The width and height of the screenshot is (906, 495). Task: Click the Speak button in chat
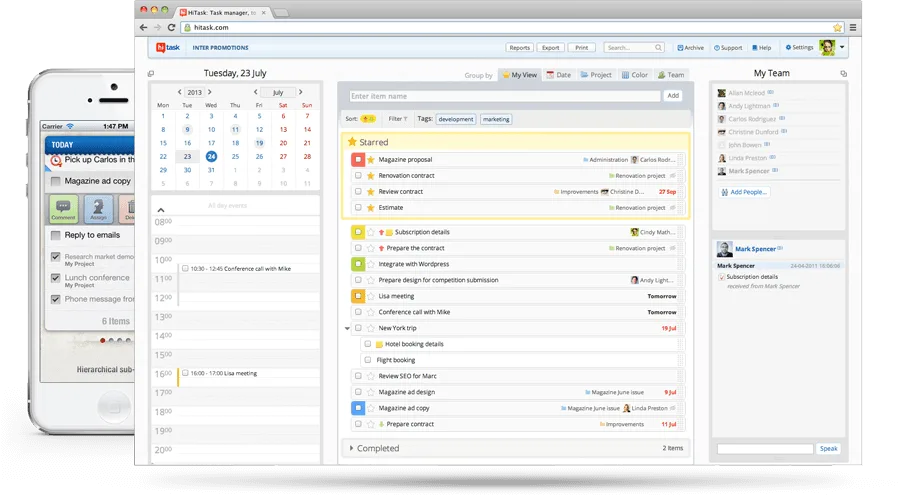tap(829, 449)
